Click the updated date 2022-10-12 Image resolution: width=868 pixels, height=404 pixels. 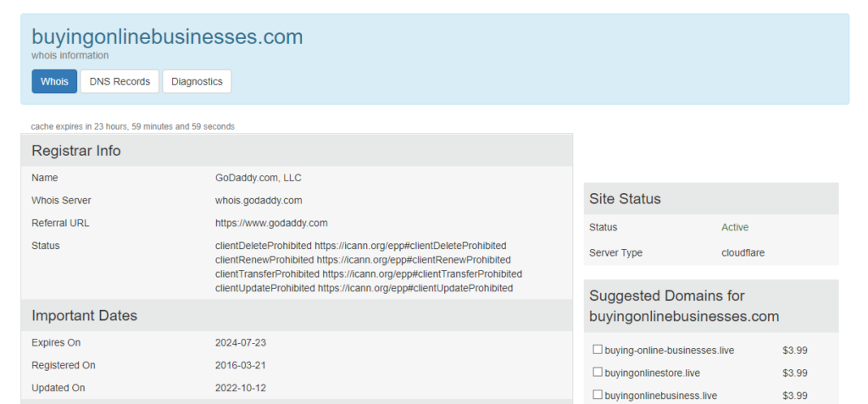coord(241,388)
